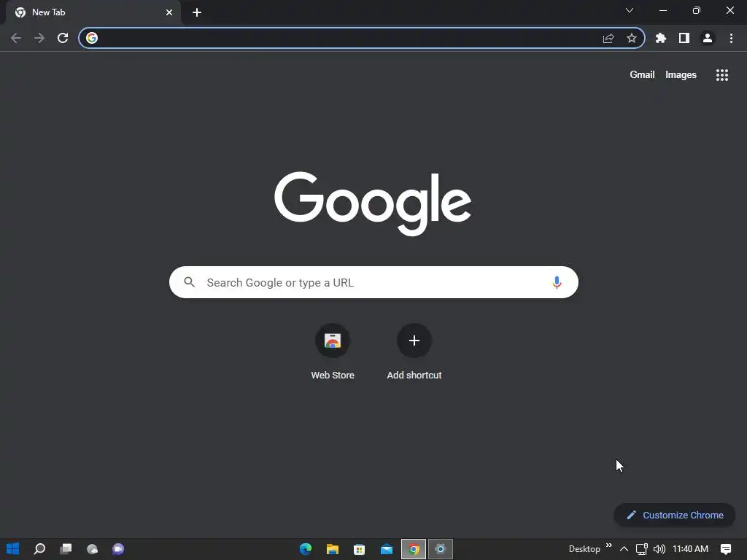Screen dimensions: 747x560
Task: Click Customize Chrome button
Action: pyautogui.click(x=675, y=516)
